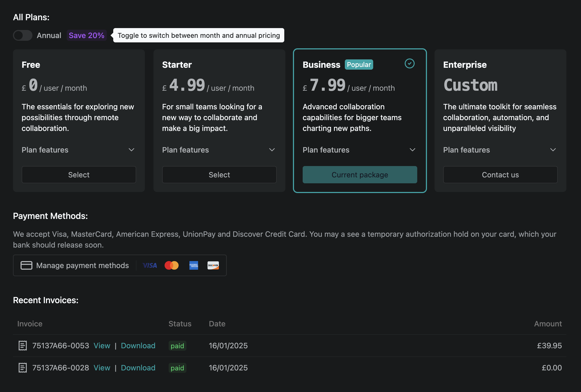The image size is (581, 392).
Task: Download invoice 75137A66-0053
Action: 138,346
